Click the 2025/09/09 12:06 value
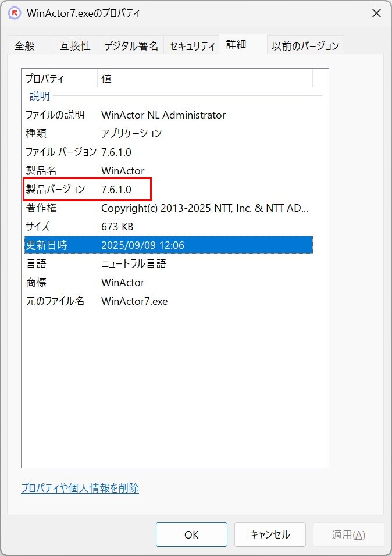 142,245
